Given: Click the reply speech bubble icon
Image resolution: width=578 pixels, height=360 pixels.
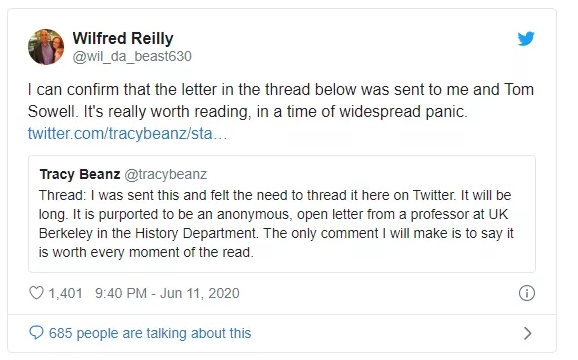Looking at the screenshot, I should 36,333.
